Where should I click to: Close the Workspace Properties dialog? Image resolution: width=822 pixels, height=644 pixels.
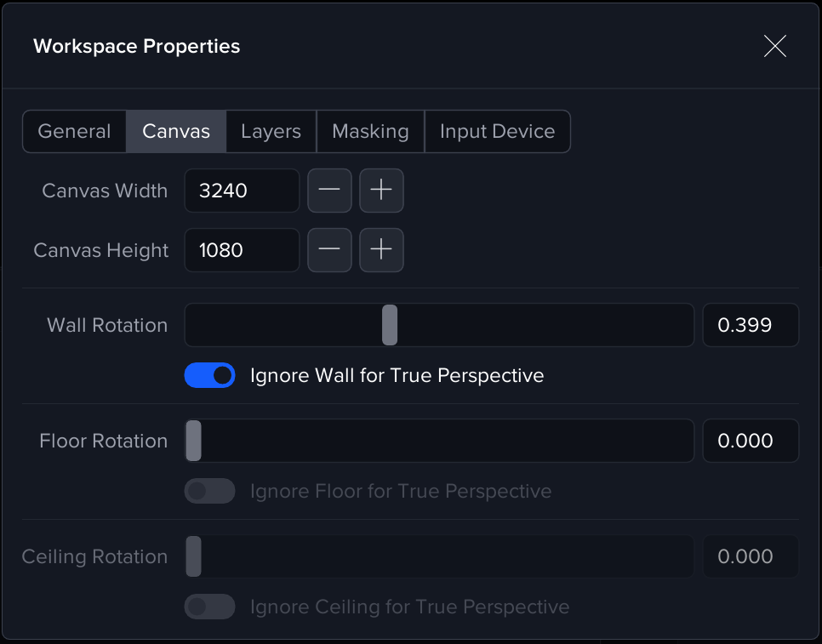[x=774, y=46]
